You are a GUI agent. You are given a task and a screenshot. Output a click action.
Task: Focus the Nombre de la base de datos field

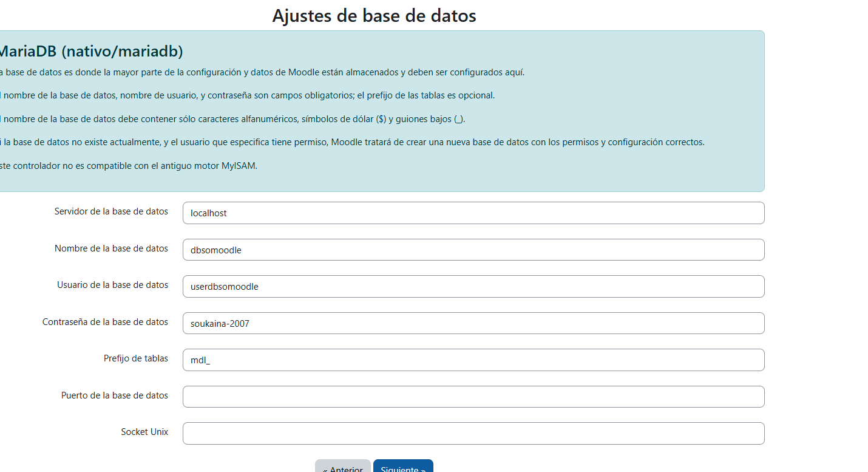[x=473, y=250]
